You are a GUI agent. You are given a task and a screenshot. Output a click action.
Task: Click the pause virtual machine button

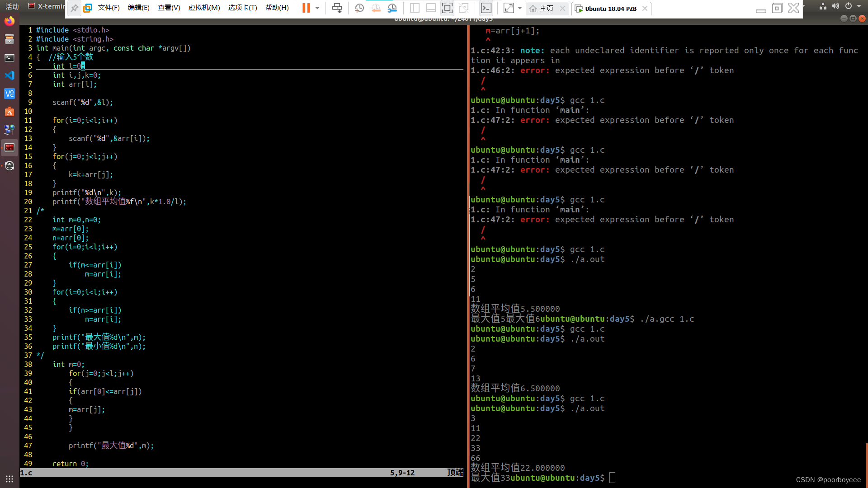[306, 8]
